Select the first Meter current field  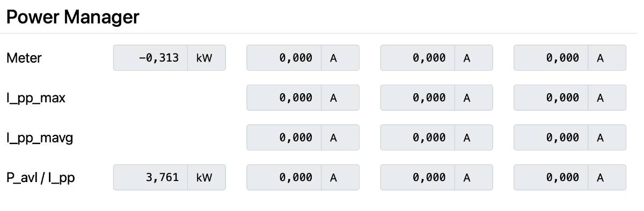click(284, 58)
